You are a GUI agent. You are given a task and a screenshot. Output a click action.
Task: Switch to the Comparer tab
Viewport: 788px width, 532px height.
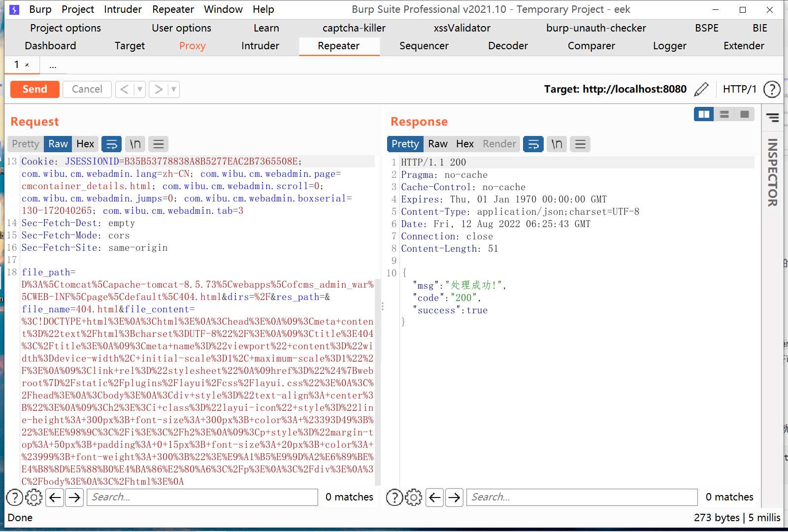point(591,46)
